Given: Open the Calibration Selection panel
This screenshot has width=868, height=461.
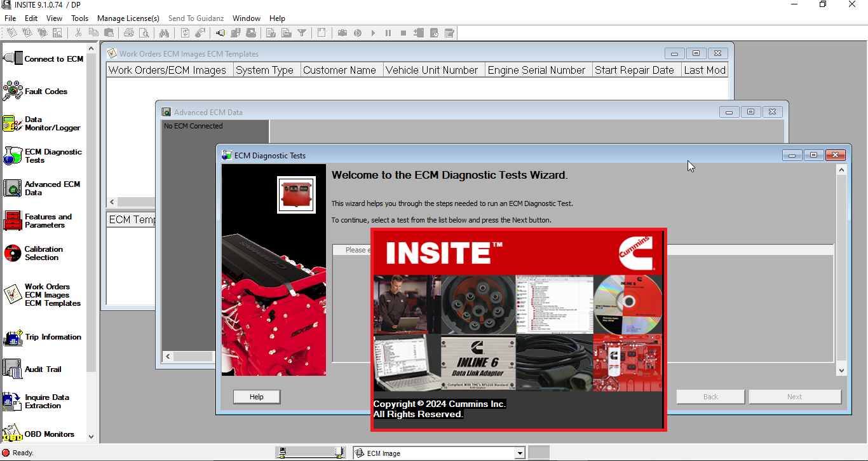Looking at the screenshot, I should point(13,253).
